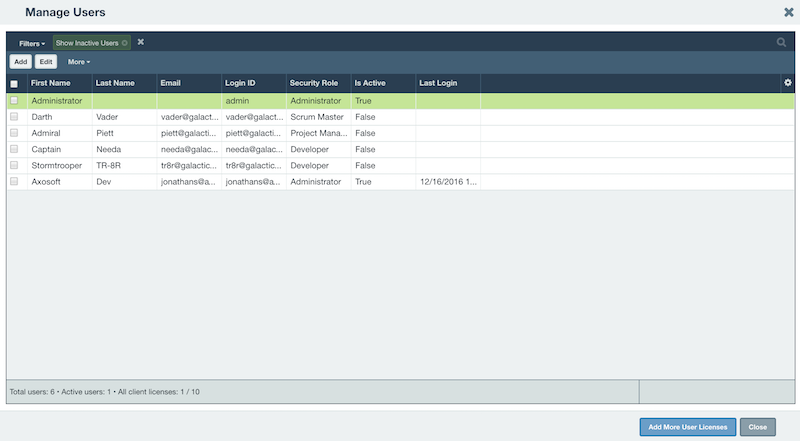Click the Edit user button
800x441 pixels.
46,62
